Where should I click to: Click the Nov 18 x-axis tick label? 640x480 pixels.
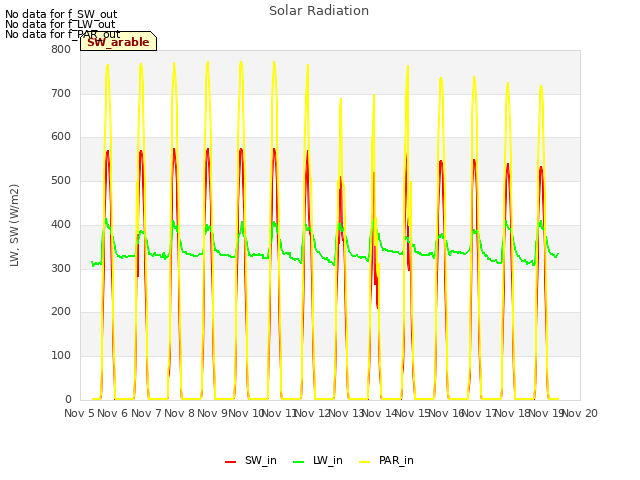[513, 413]
